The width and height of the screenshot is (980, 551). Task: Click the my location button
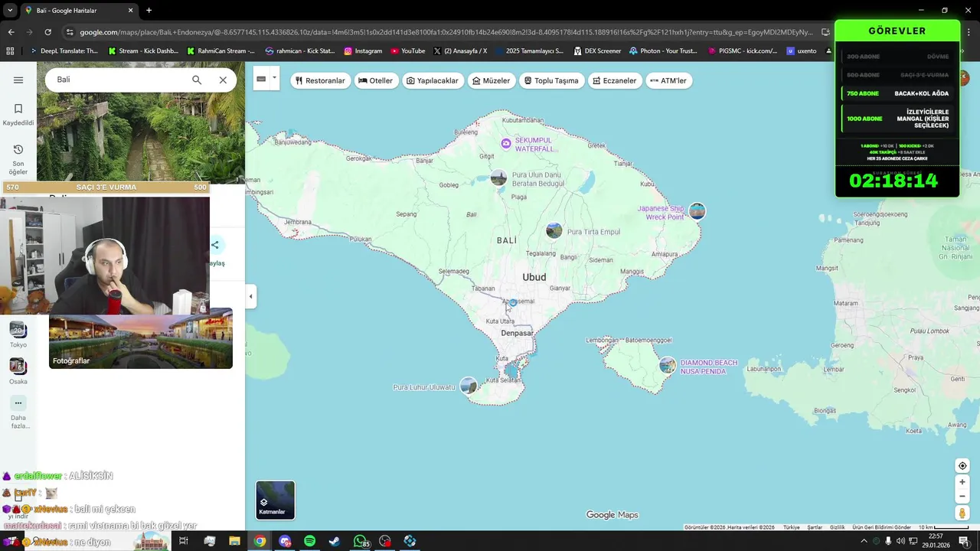point(962,466)
